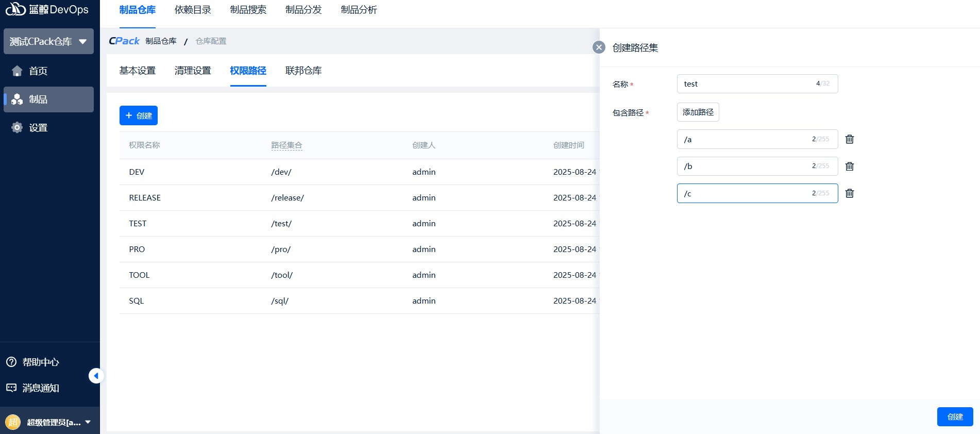
Task: Open 设置 gear icon in sidebar
Action: point(17,128)
